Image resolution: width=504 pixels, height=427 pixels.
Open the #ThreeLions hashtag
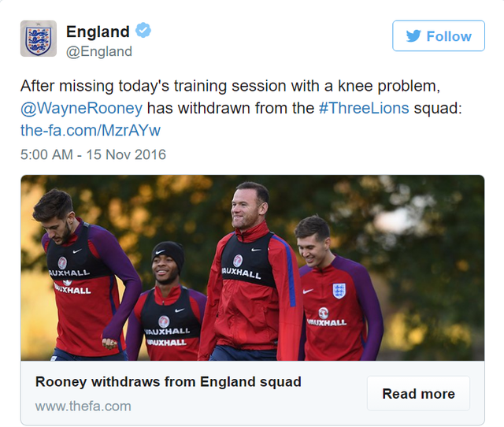pos(364,108)
